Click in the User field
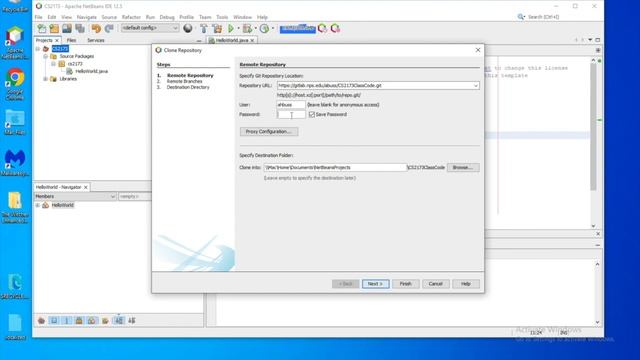The image size is (640, 360). point(291,105)
